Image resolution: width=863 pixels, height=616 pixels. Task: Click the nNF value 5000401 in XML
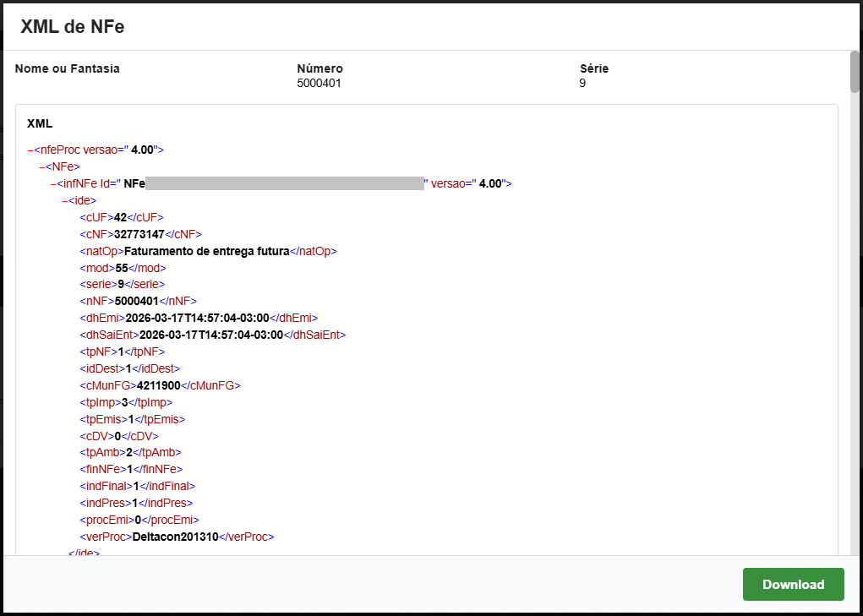(x=139, y=301)
